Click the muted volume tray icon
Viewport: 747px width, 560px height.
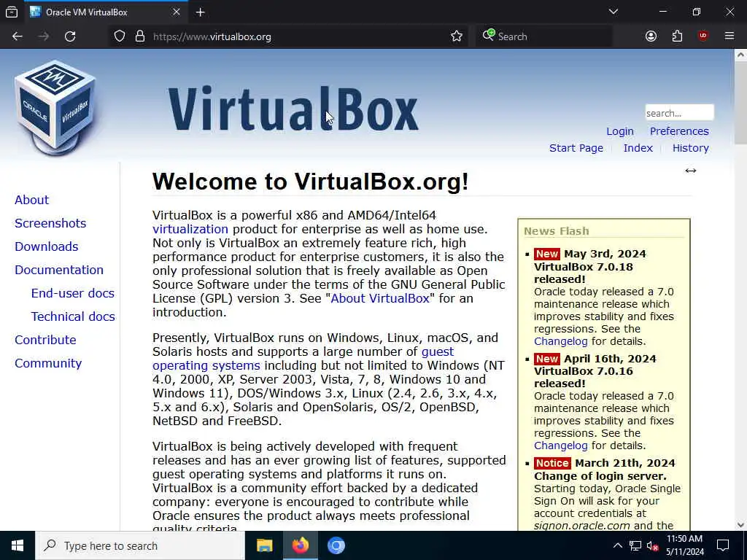[x=653, y=545]
